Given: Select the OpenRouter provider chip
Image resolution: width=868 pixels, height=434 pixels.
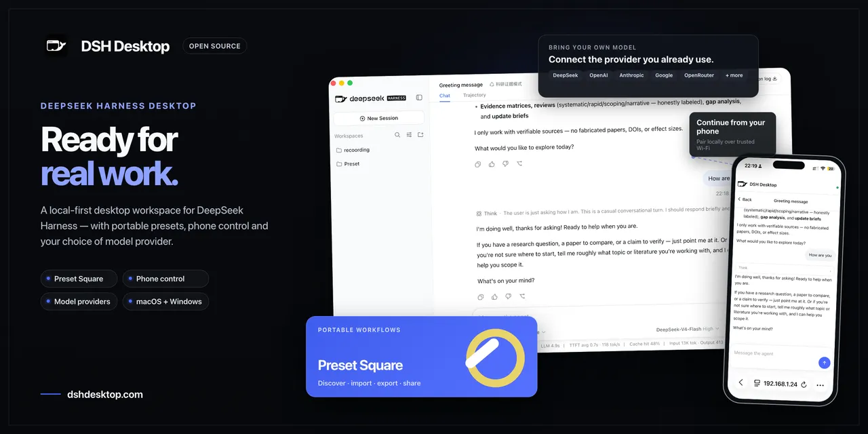Looking at the screenshot, I should point(699,75).
